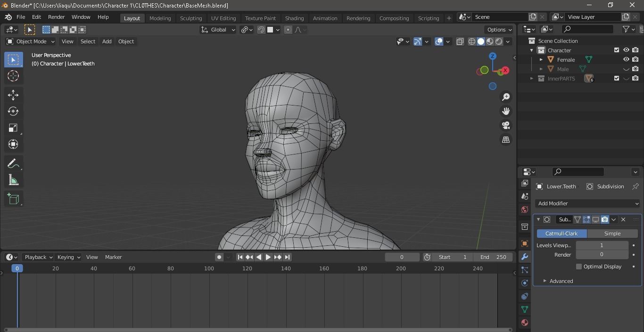Expand the InnerPARTS collection
644x332 pixels.
coord(532,79)
